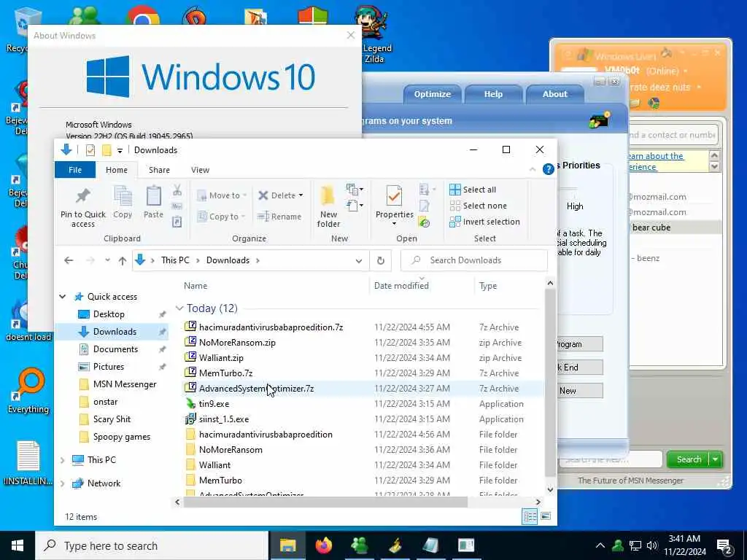Expand the address bar history dropdown

(x=359, y=260)
